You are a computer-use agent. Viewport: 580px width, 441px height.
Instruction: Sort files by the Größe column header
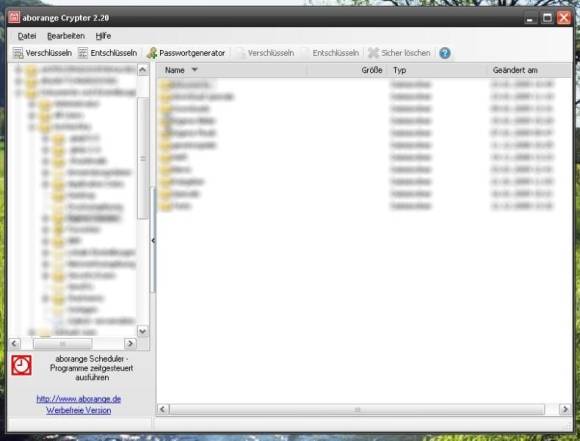click(x=348, y=70)
